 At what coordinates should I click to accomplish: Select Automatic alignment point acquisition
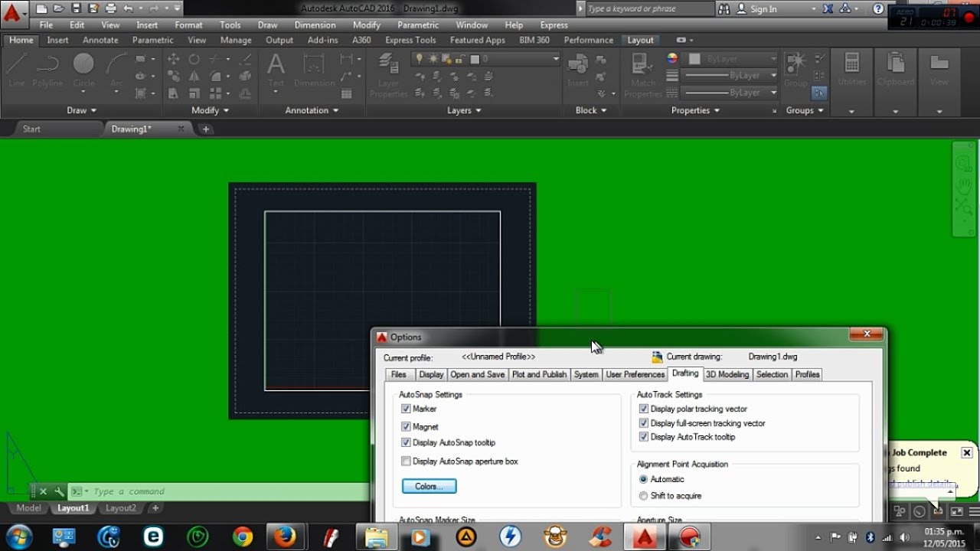coord(643,479)
